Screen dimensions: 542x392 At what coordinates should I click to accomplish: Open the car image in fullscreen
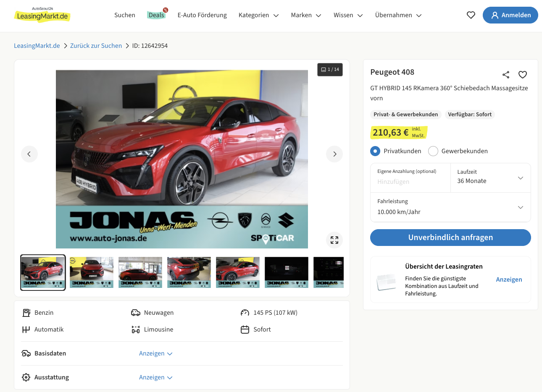(334, 240)
